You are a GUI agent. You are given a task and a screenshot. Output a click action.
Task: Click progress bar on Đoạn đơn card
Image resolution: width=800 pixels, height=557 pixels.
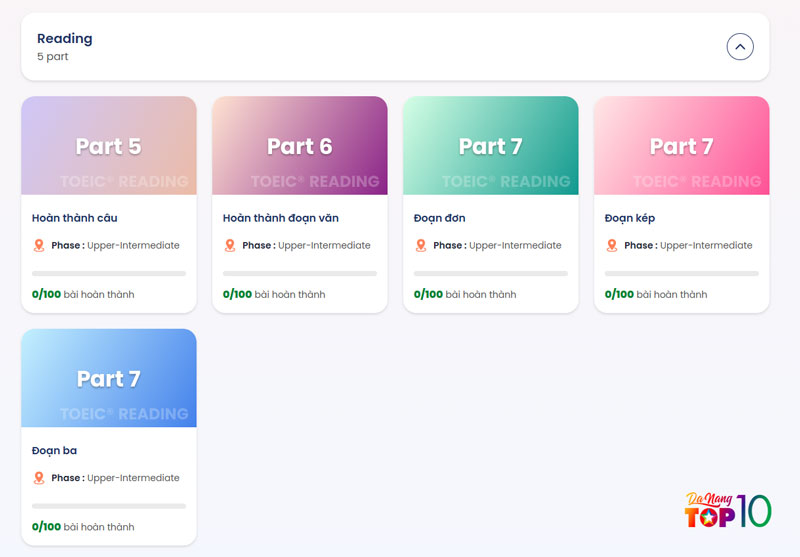[x=491, y=273]
